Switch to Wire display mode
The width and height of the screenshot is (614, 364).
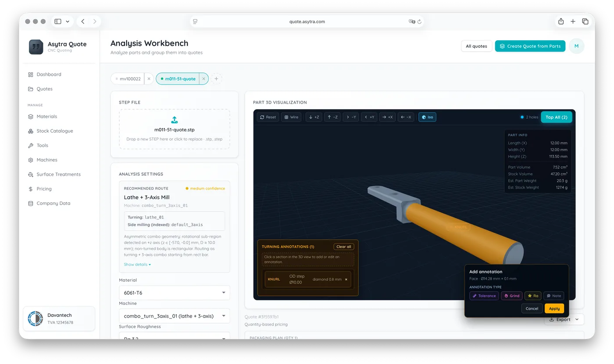click(x=291, y=117)
